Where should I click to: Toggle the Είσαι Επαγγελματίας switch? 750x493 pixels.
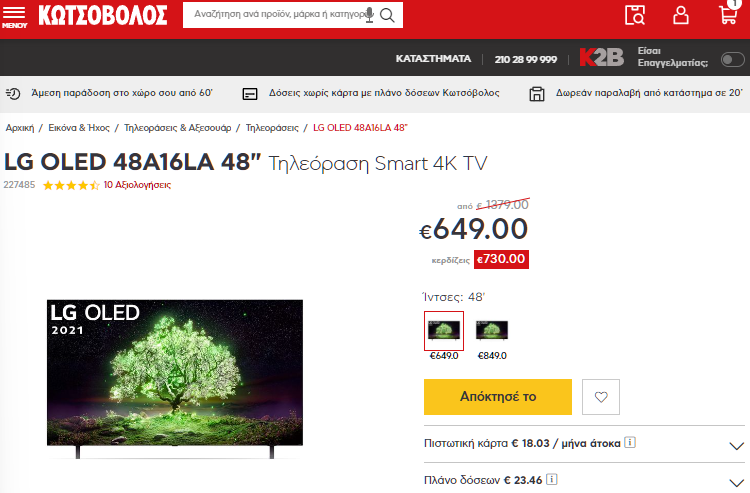[732, 60]
